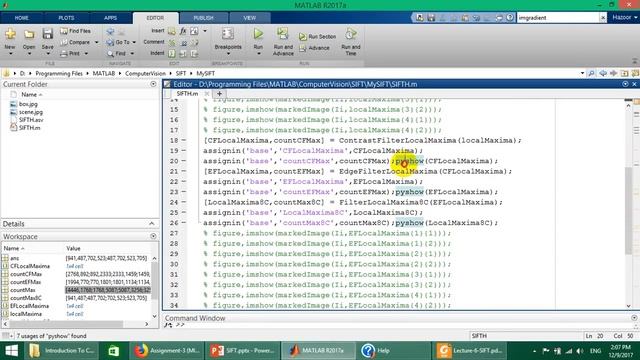This screenshot has width=640, height=360.
Task: Click the decrease indent icon
Action: (x=194, y=53)
